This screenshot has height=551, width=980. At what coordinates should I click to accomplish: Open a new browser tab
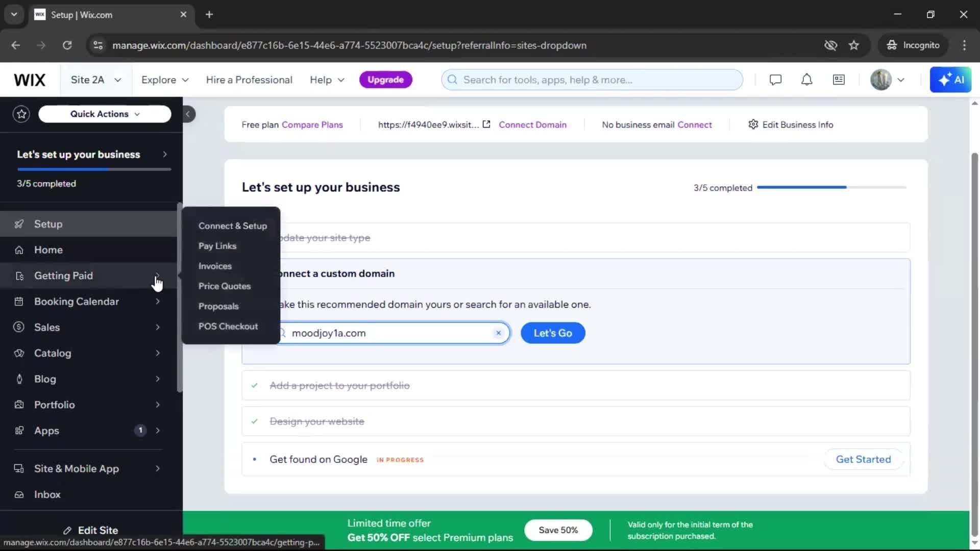point(209,14)
